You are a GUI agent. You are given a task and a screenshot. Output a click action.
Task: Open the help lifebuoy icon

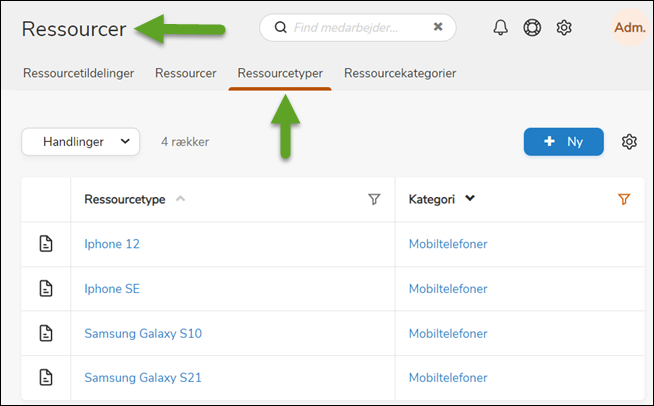pos(532,28)
